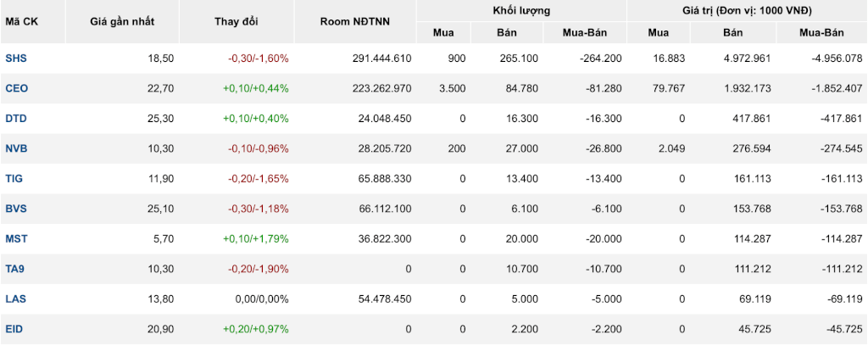Open the LAS stock ticker link
868x346 pixels.
pos(15,299)
